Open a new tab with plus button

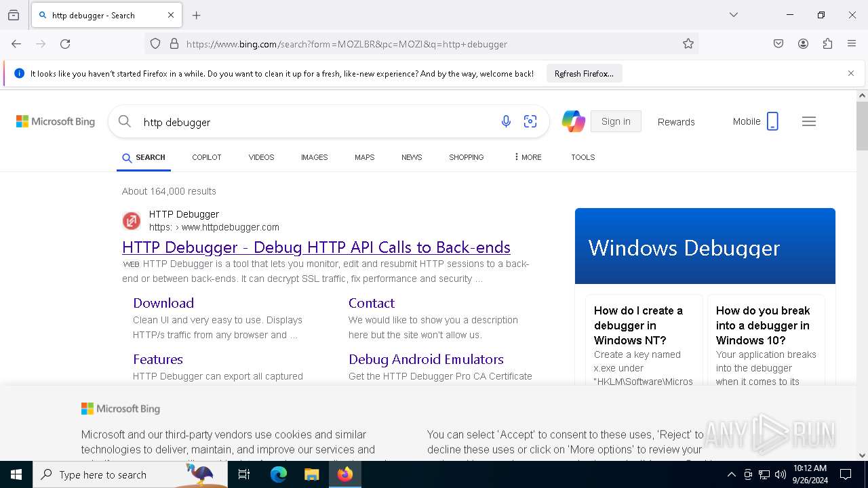(197, 15)
